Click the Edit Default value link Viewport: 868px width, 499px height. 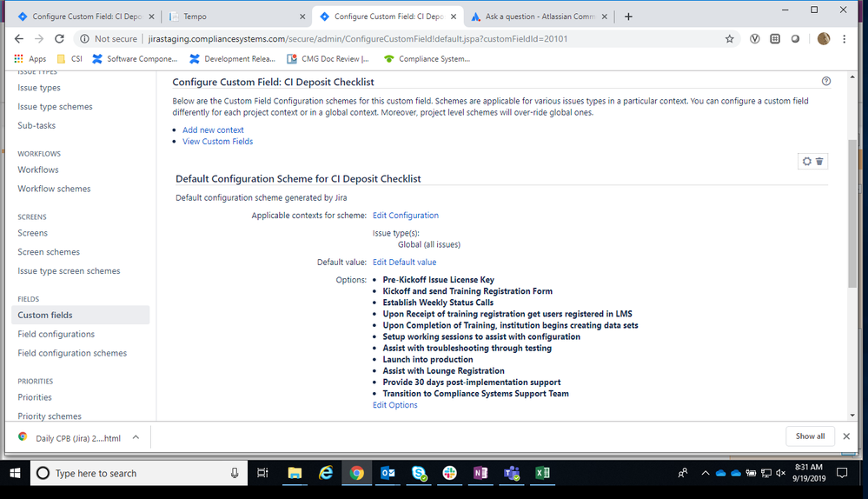pyautogui.click(x=404, y=263)
